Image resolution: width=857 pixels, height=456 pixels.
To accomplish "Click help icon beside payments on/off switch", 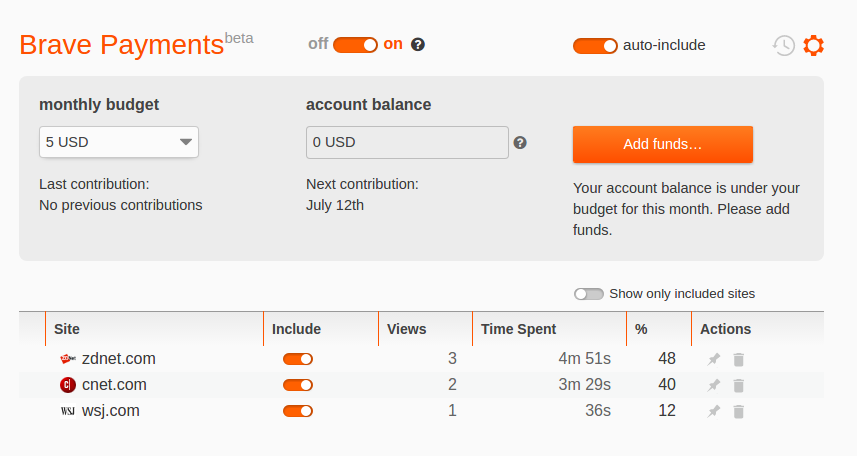I will (418, 44).
